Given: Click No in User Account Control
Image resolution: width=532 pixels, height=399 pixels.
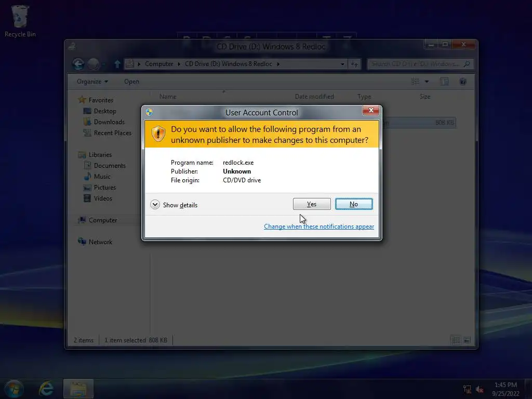Looking at the screenshot, I should (353, 204).
